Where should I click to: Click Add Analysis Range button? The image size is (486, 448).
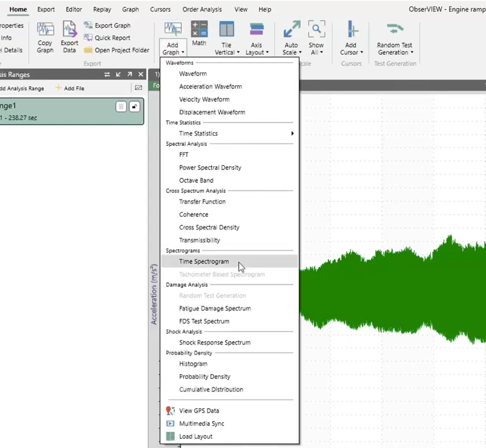click(x=22, y=88)
